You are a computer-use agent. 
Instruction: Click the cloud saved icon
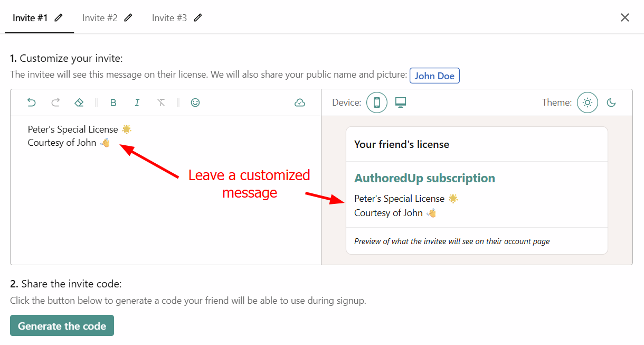click(300, 102)
